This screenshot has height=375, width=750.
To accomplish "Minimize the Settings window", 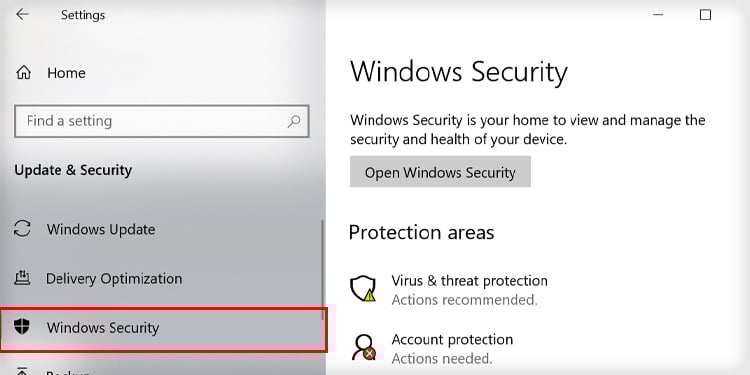I will (658, 15).
